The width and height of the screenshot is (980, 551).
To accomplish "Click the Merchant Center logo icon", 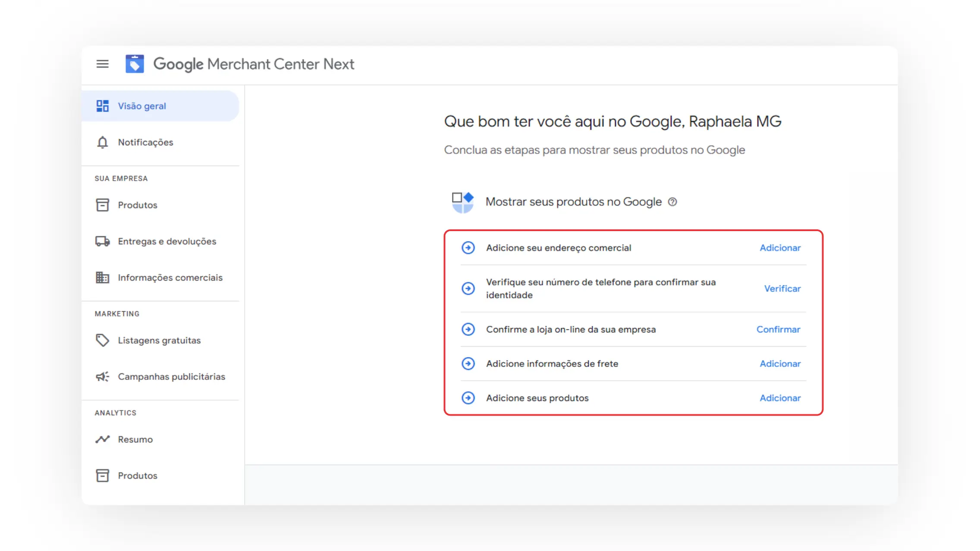I will point(135,64).
